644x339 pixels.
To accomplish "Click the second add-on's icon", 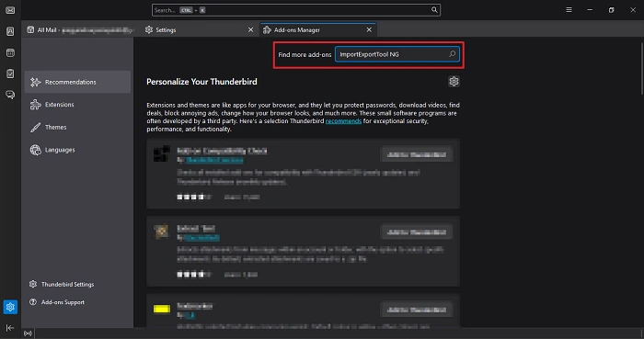I will 161,231.
